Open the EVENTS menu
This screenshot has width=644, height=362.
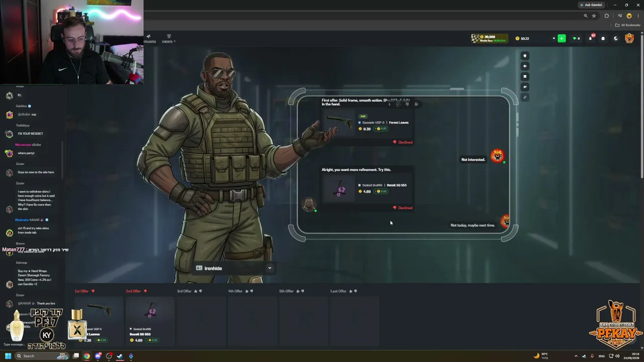169,39
